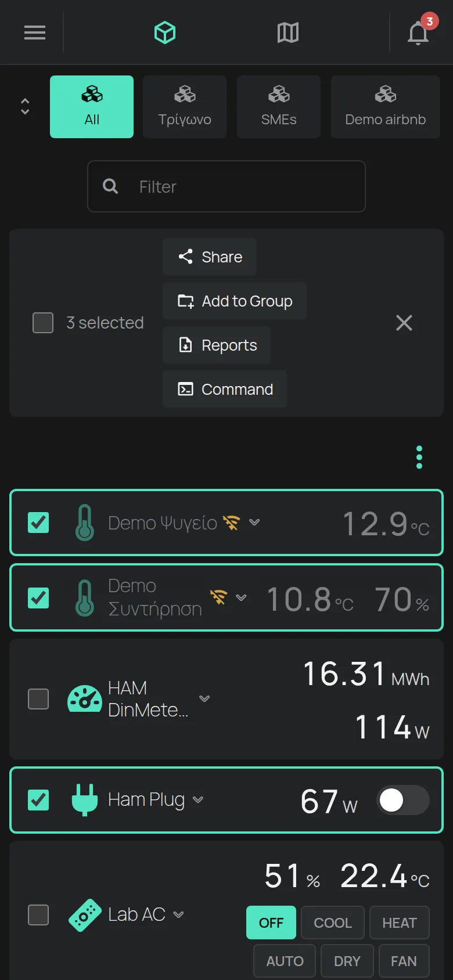Click the 70 % humidity reading
453x980 pixels.
(402, 599)
